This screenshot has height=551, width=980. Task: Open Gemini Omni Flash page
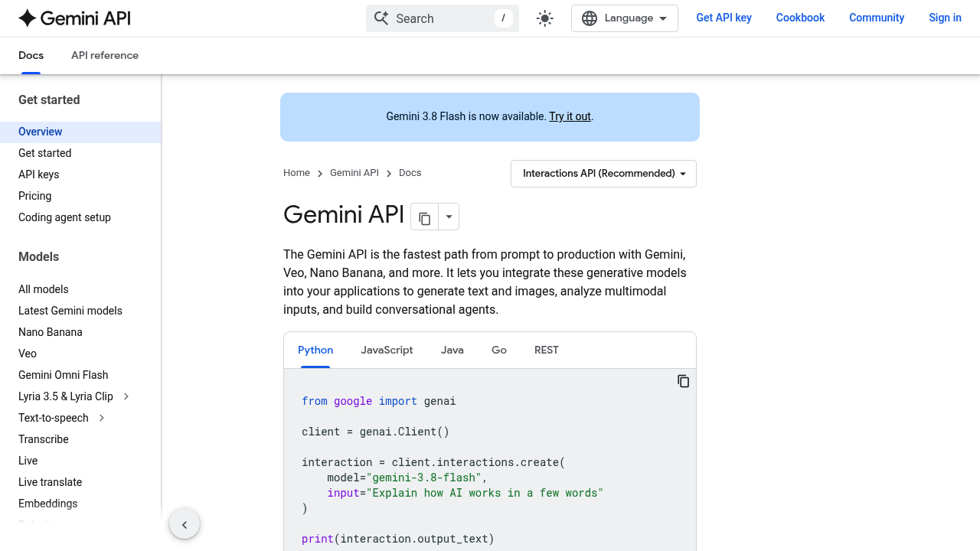coord(63,375)
